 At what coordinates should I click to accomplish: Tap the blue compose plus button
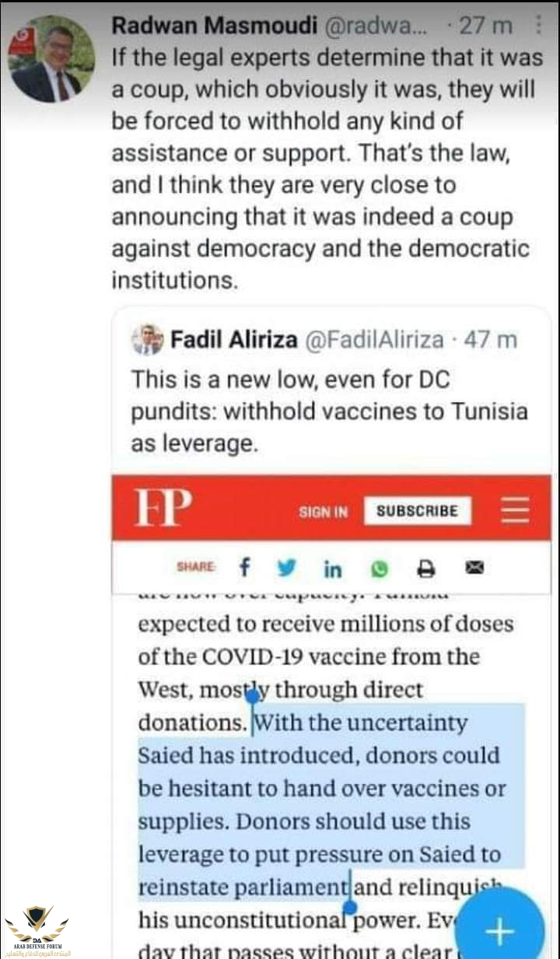[499, 929]
